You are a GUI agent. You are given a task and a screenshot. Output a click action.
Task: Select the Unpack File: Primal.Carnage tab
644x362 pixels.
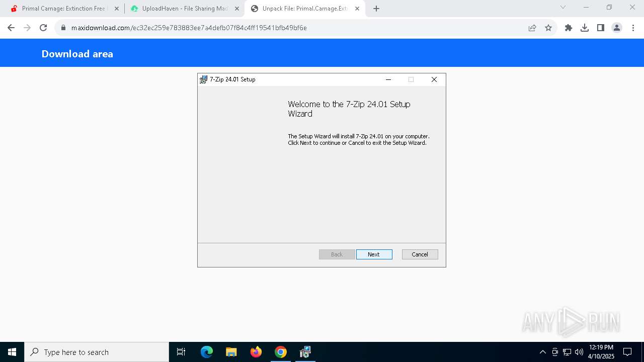pyautogui.click(x=305, y=9)
